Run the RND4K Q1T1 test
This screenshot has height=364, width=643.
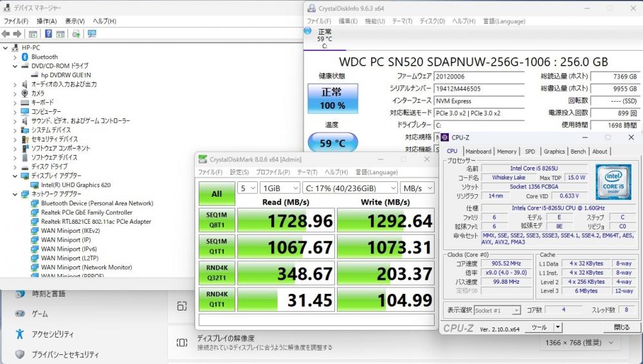click(x=217, y=299)
